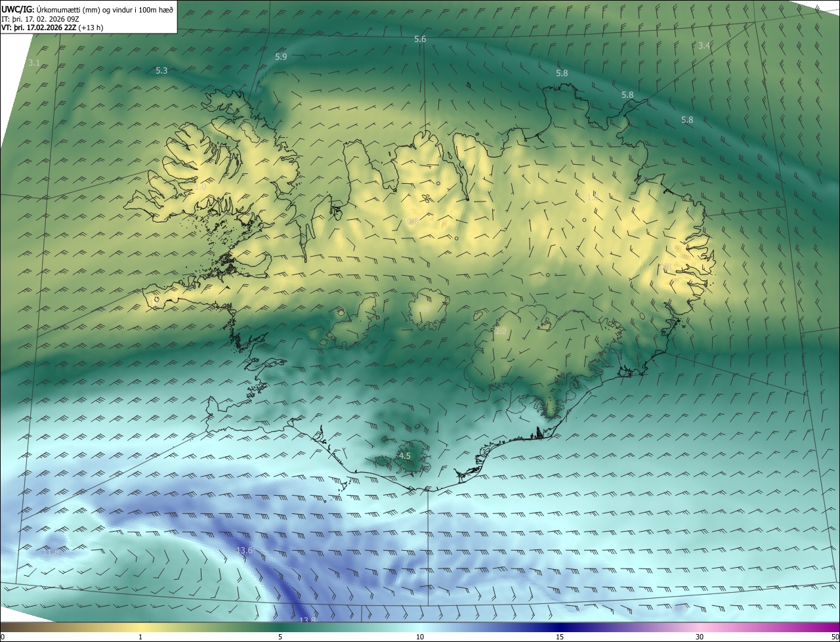This screenshot has width=840, height=642.
Task: Click the 3.4 precipitation value
Action: click(704, 45)
